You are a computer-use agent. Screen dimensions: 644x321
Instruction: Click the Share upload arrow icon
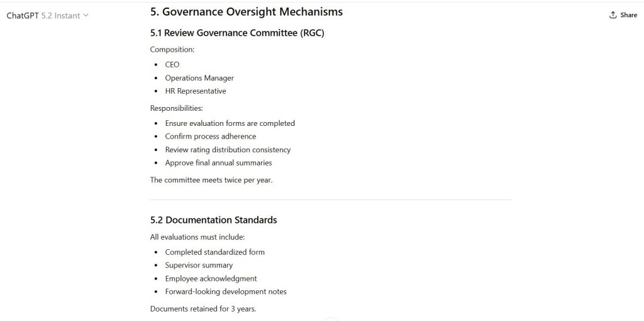click(x=613, y=15)
